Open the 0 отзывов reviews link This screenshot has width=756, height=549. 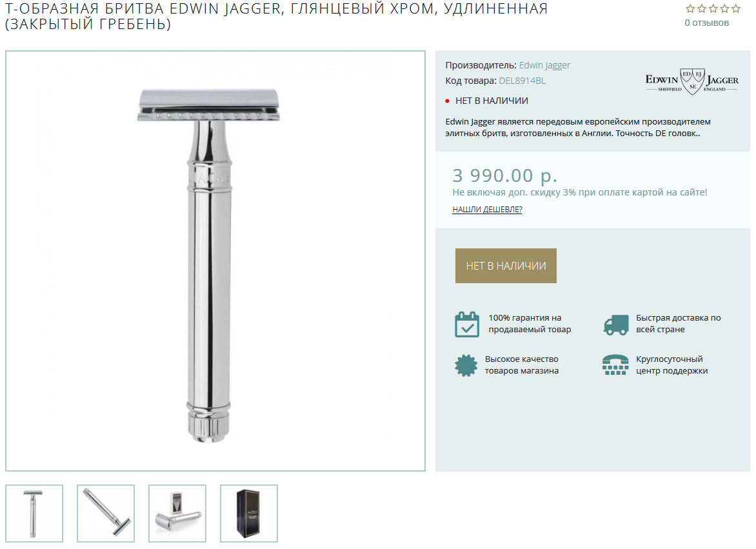[x=706, y=23]
